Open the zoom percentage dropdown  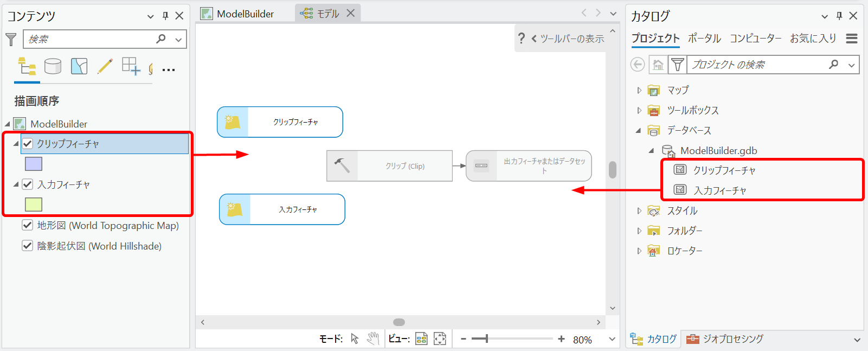tap(612, 339)
